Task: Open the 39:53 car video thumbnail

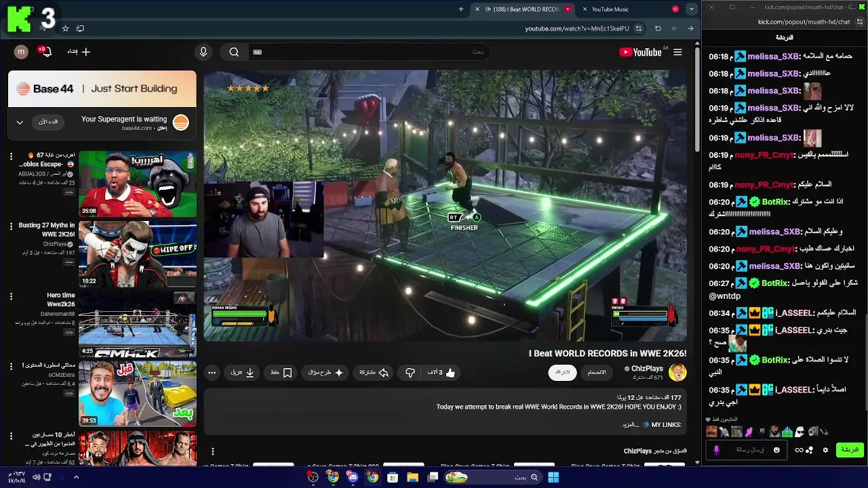Action: point(138,394)
